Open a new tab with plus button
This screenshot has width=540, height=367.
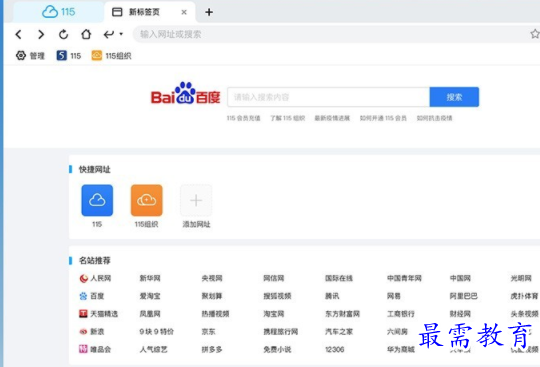tap(209, 12)
